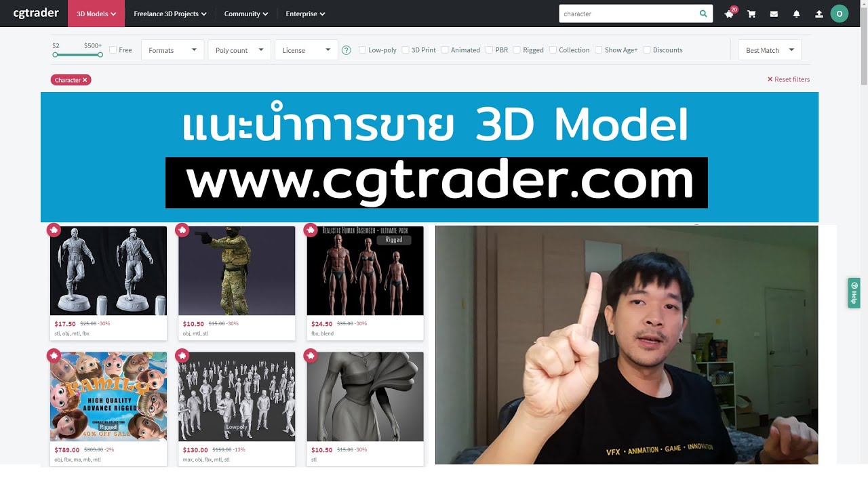Open the Best Match sort dropdown

pos(770,50)
